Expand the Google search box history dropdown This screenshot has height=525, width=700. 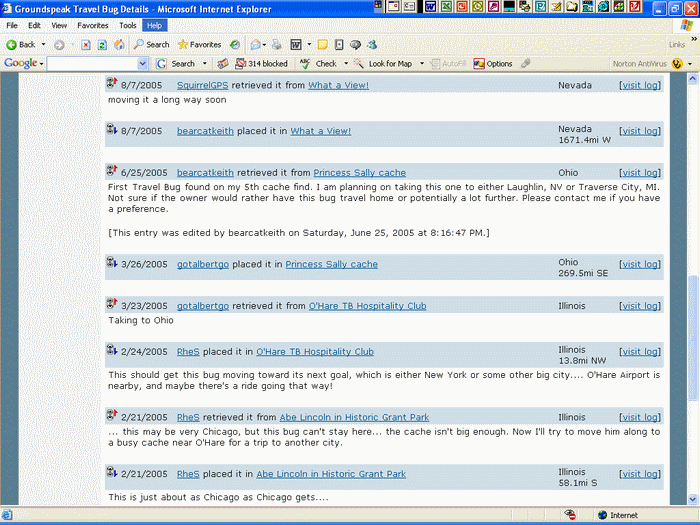(x=142, y=64)
